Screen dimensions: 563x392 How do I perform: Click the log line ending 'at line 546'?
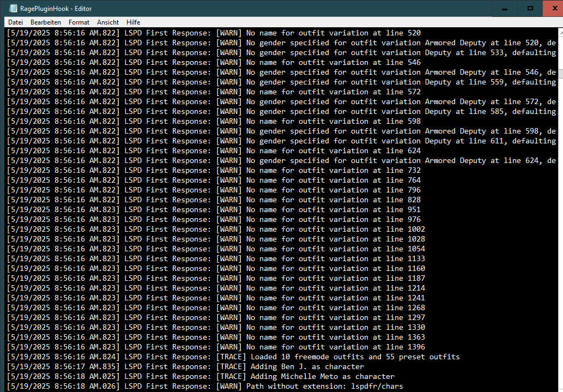click(214, 63)
